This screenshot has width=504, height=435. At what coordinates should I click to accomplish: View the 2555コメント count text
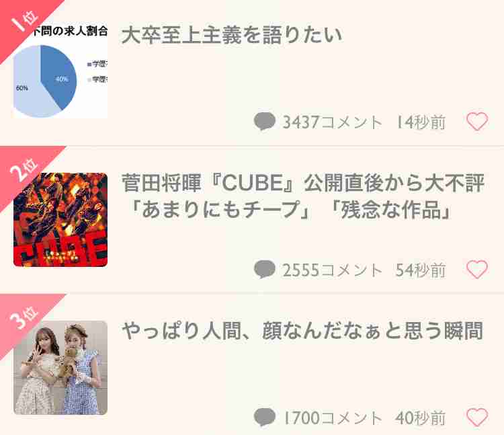(333, 270)
